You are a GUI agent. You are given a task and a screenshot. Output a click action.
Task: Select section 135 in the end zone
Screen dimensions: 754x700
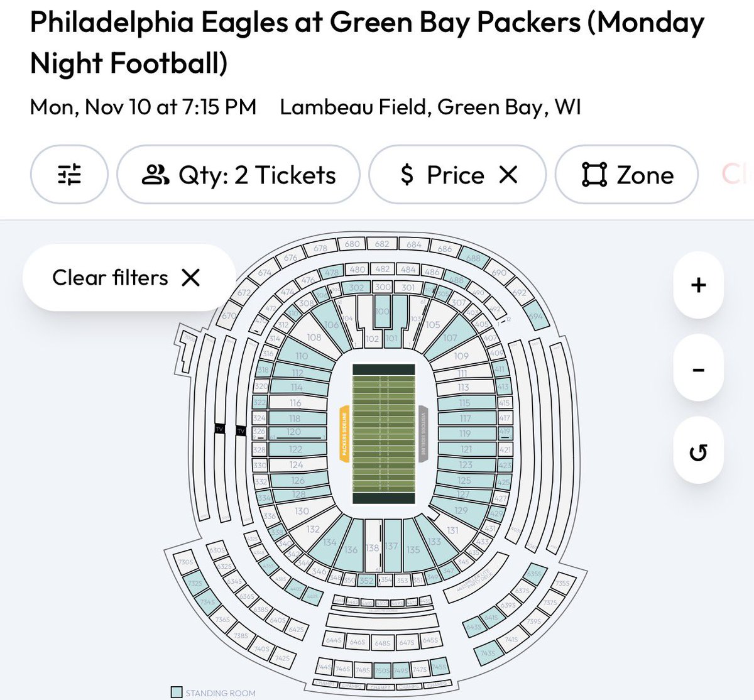coord(413,548)
